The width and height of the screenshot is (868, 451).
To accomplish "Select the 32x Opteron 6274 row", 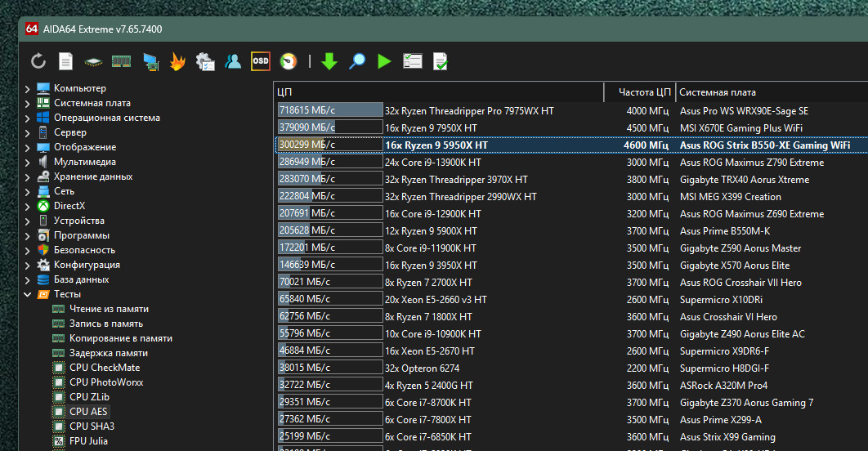I will pyautogui.click(x=571, y=368).
